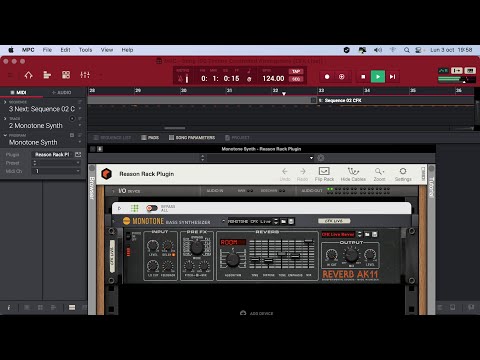480x360 pixels.
Task: Select the PADS tab
Action: click(x=150, y=138)
